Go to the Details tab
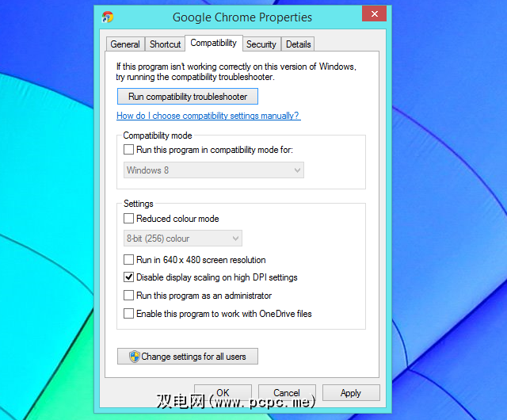Image resolution: width=507 pixels, height=420 pixels. click(x=298, y=44)
